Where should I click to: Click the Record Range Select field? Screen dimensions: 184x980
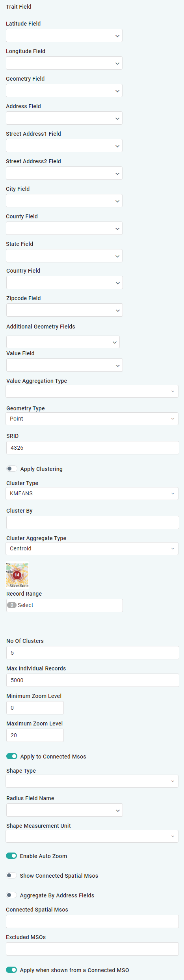[65, 605]
